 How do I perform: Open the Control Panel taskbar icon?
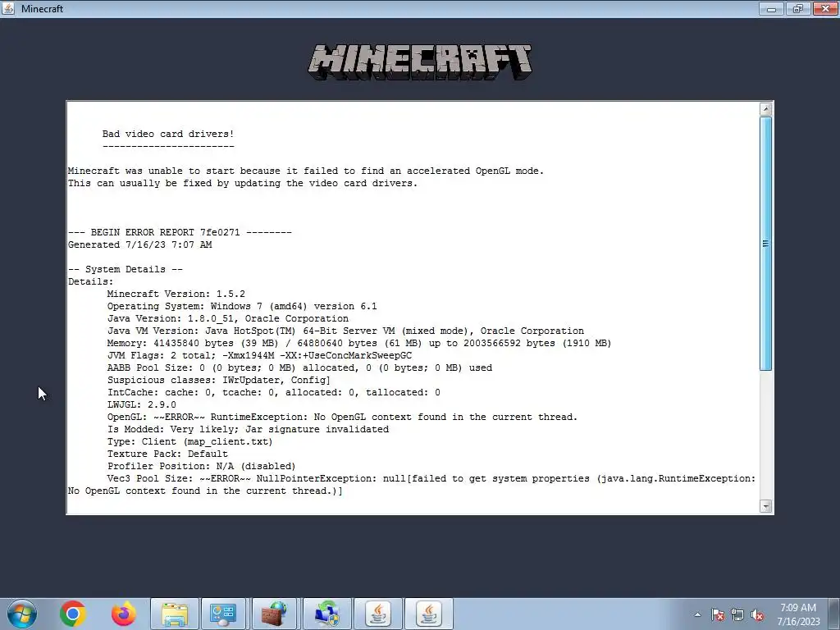coord(223,614)
